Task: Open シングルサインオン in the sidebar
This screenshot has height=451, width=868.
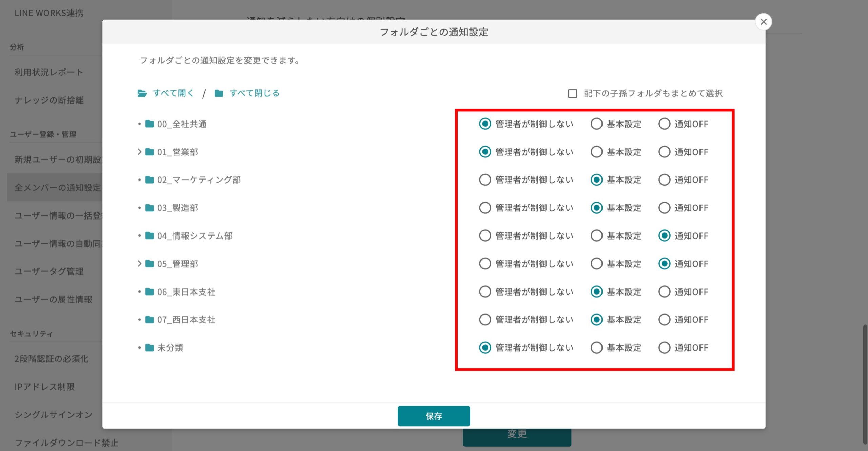Action: point(53,415)
